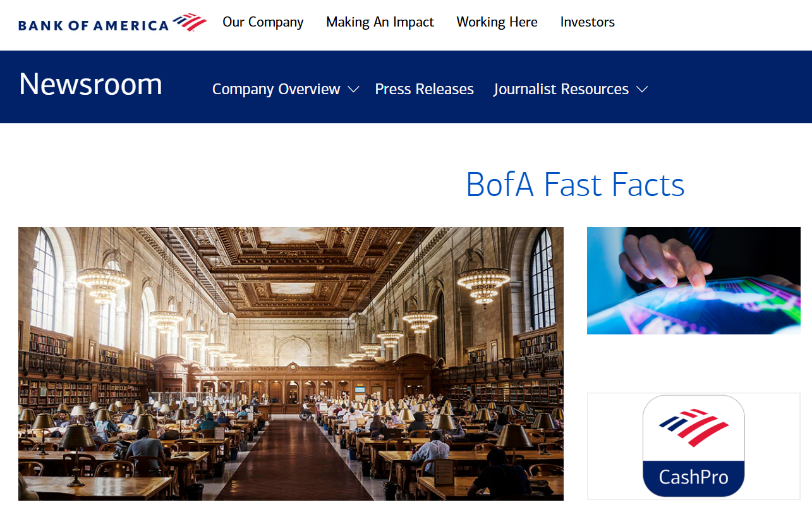Select the CashPro label on the app tile
The width and height of the screenshot is (812, 507).
[x=693, y=476]
